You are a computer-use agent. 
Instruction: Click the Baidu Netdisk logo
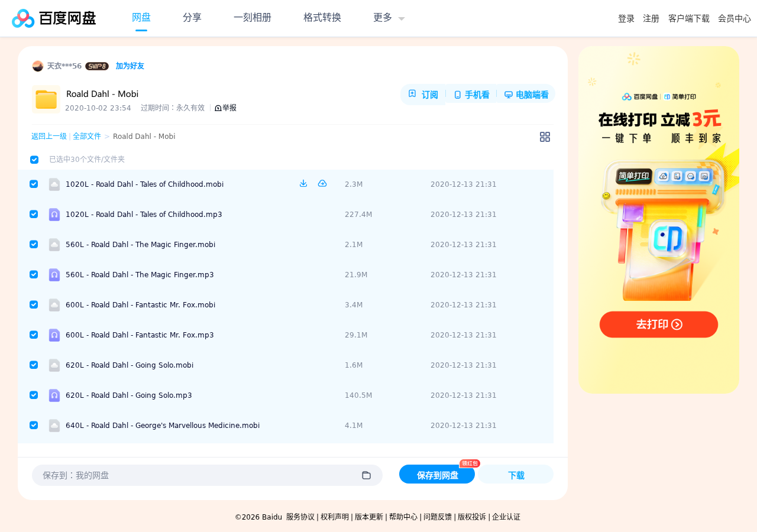[54, 18]
